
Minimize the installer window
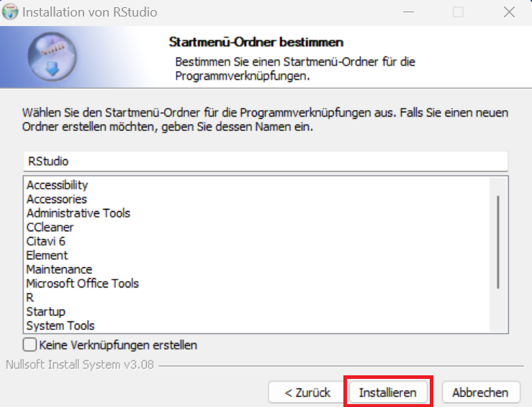pos(408,12)
